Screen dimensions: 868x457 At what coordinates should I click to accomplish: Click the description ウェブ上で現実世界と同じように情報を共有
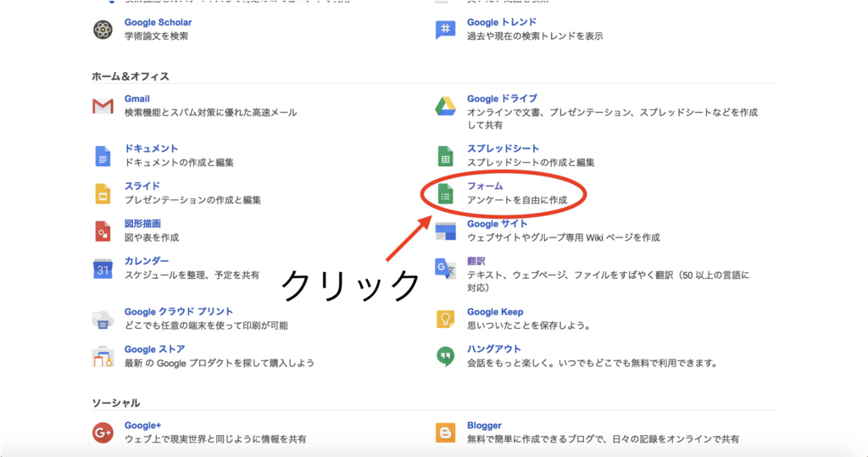coord(214,439)
